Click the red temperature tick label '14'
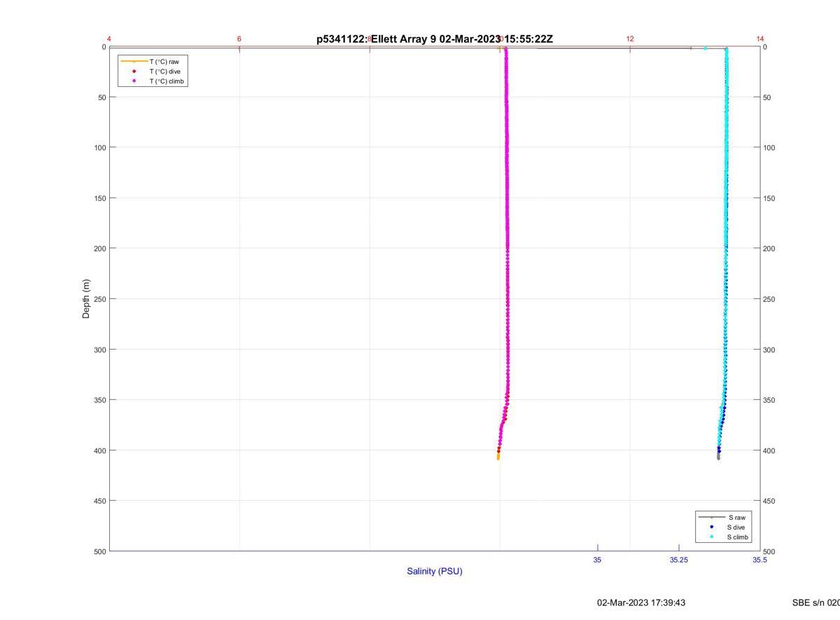 coord(760,39)
